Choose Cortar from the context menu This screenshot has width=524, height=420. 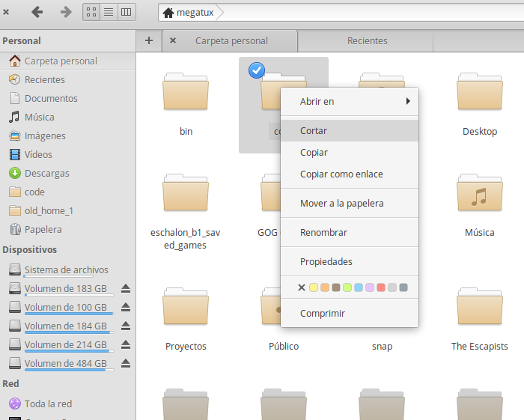[x=350, y=131]
